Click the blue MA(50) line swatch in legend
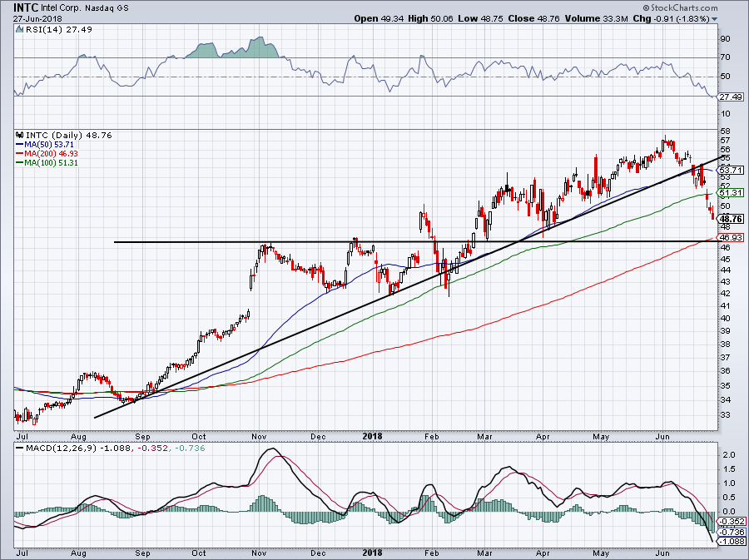 (20, 144)
